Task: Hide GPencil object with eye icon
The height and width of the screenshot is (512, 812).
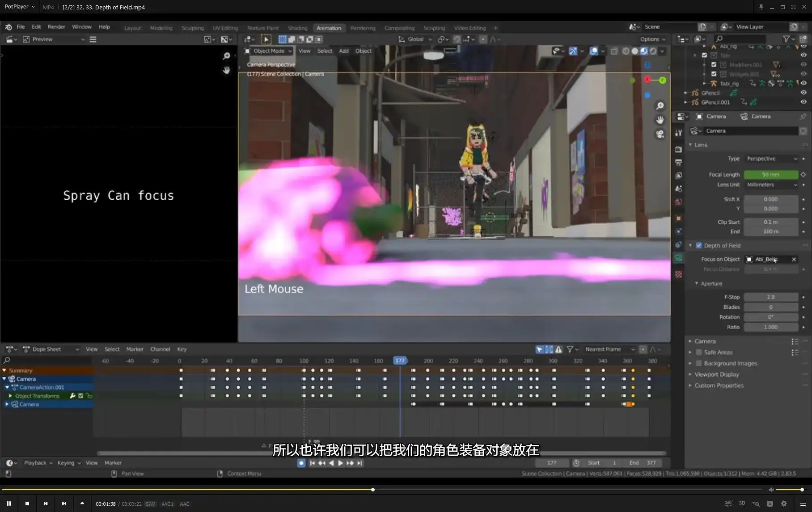Action: (x=803, y=93)
